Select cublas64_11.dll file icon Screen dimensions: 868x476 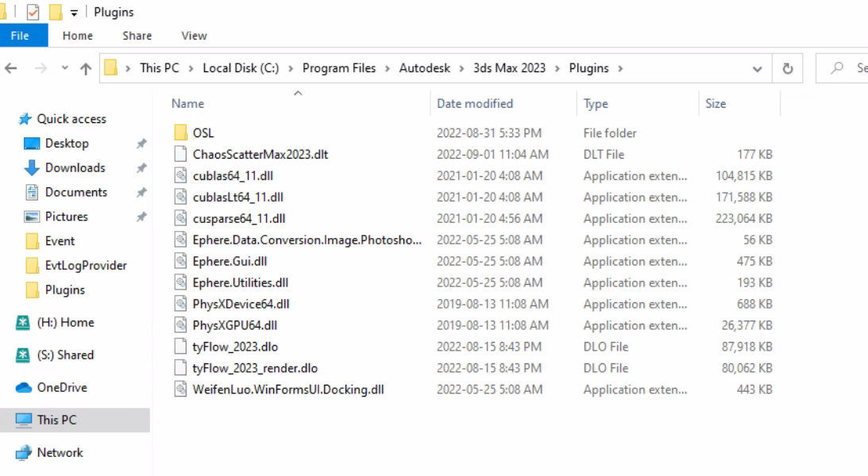[x=180, y=176]
